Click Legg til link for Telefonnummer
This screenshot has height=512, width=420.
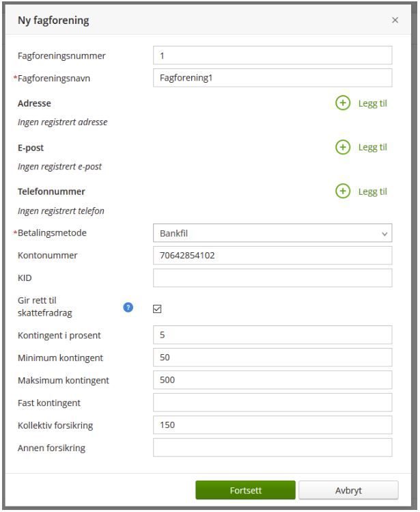click(372, 191)
